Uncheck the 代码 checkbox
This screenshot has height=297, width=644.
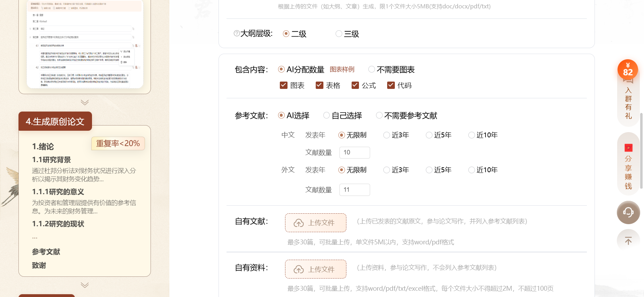[x=391, y=85]
